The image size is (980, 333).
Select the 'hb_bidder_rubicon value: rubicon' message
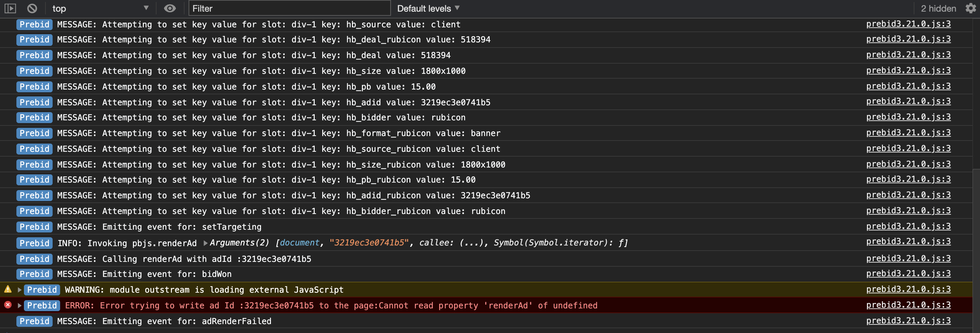pyautogui.click(x=281, y=211)
